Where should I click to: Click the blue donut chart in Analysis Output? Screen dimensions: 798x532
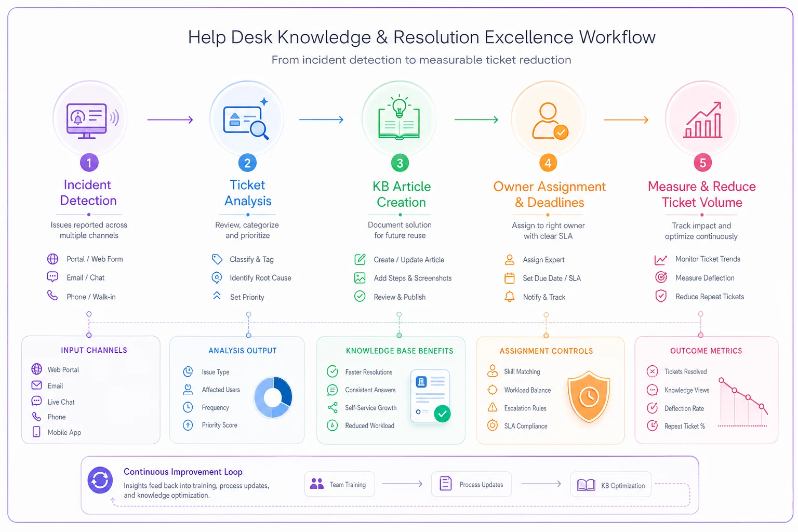[273, 397]
